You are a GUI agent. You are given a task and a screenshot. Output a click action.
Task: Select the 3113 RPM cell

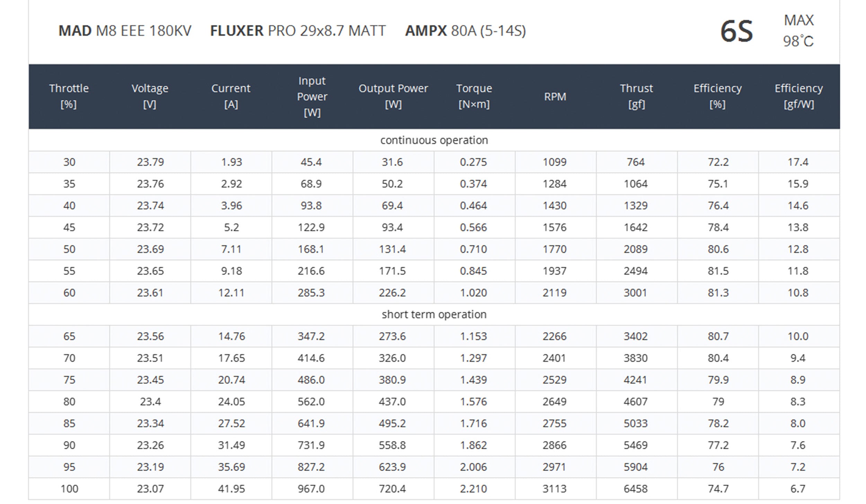click(555, 489)
